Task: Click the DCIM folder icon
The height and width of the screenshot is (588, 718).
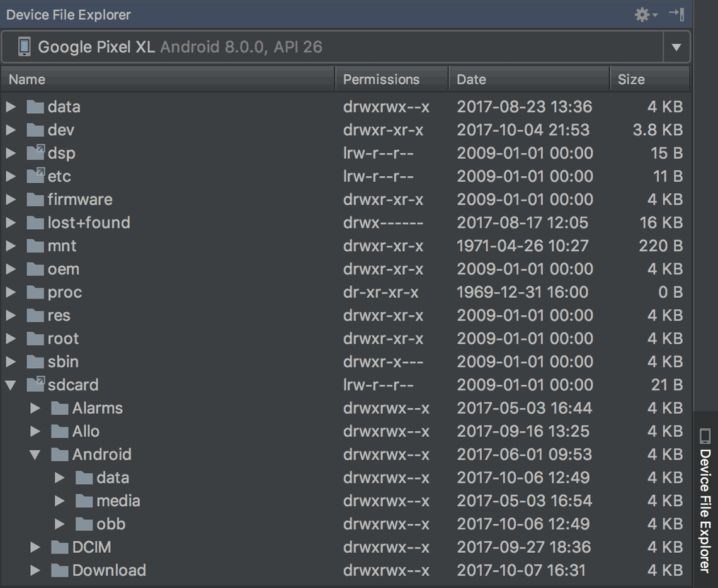Action: 60,547
